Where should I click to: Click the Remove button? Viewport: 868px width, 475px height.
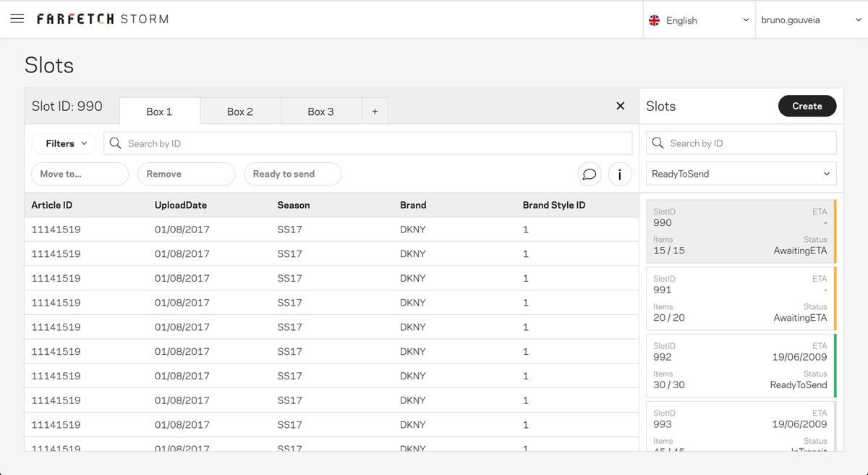(186, 174)
